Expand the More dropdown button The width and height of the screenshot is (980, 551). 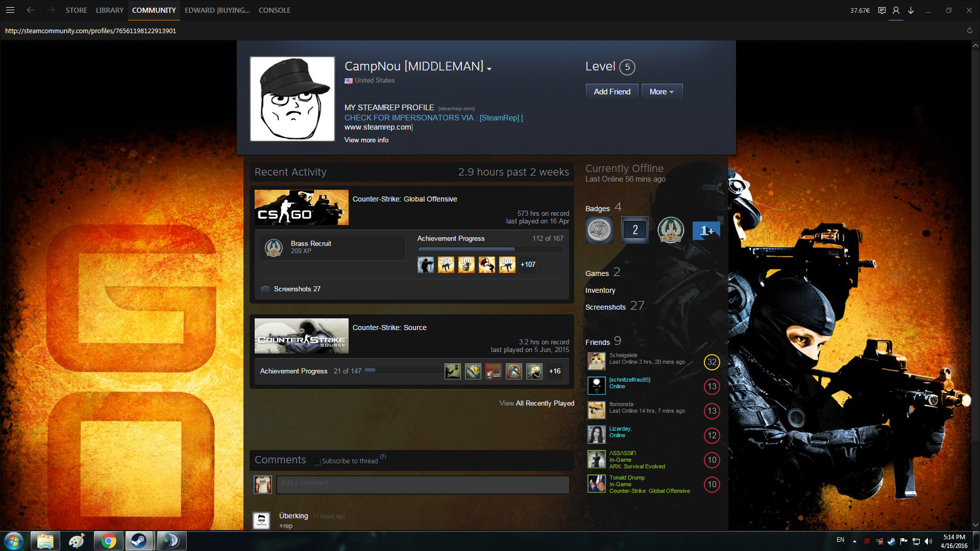(x=661, y=92)
